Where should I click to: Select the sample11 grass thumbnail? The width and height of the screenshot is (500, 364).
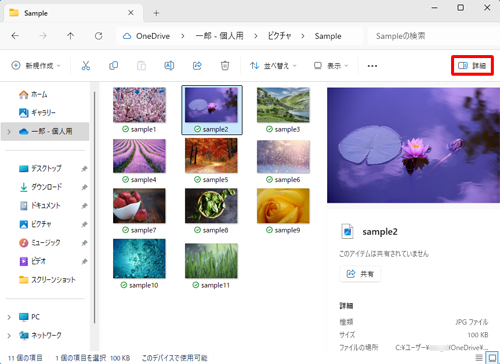pyautogui.click(x=211, y=261)
